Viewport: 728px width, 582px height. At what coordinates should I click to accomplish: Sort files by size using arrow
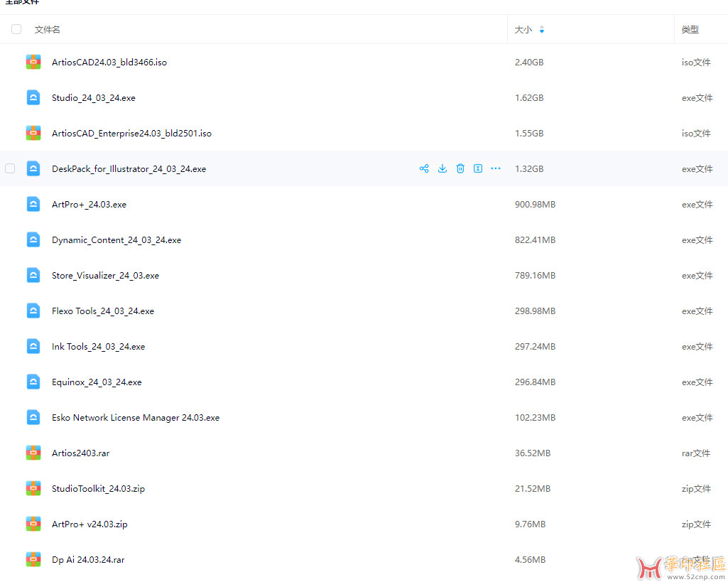pyautogui.click(x=542, y=30)
